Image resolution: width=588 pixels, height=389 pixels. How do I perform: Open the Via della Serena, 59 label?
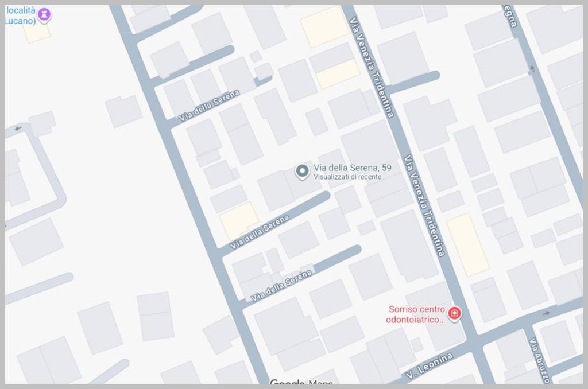click(353, 168)
